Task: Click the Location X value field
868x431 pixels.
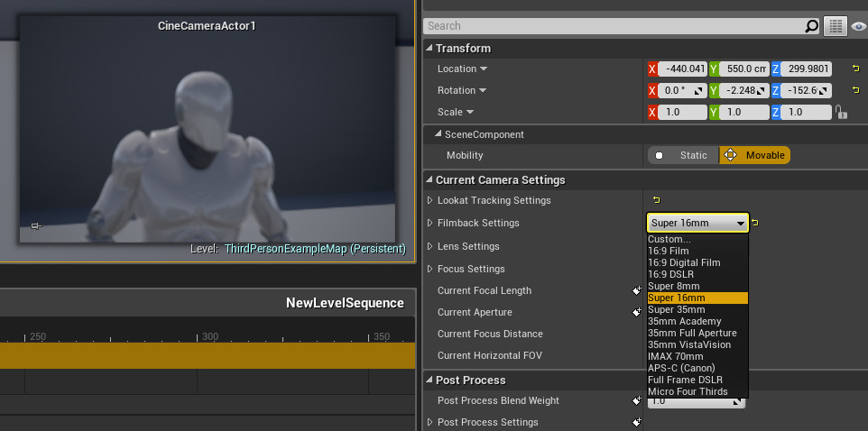Action: coord(681,69)
